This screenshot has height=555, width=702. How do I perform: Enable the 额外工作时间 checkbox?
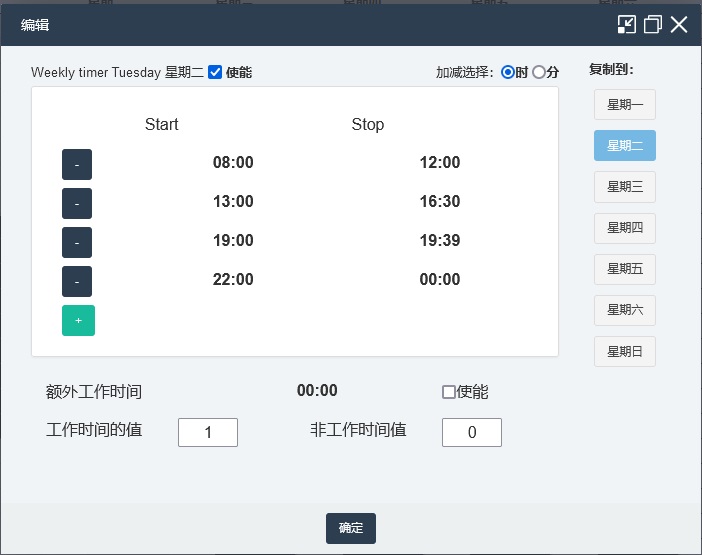click(449, 392)
